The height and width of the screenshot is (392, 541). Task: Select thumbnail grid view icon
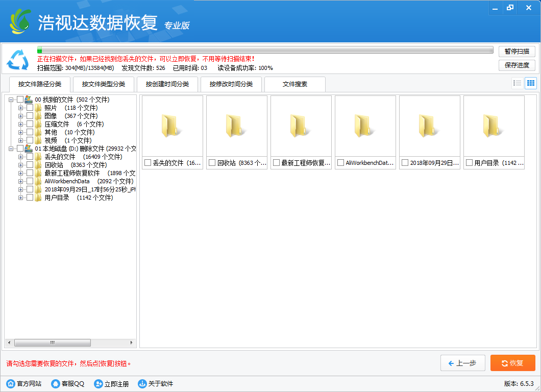(x=530, y=83)
